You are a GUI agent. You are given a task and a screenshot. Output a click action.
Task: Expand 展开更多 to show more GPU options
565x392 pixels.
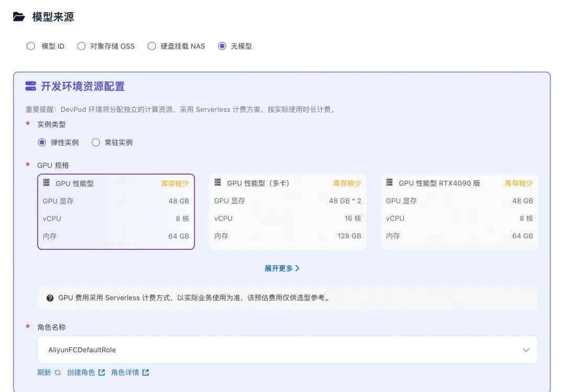(x=282, y=268)
